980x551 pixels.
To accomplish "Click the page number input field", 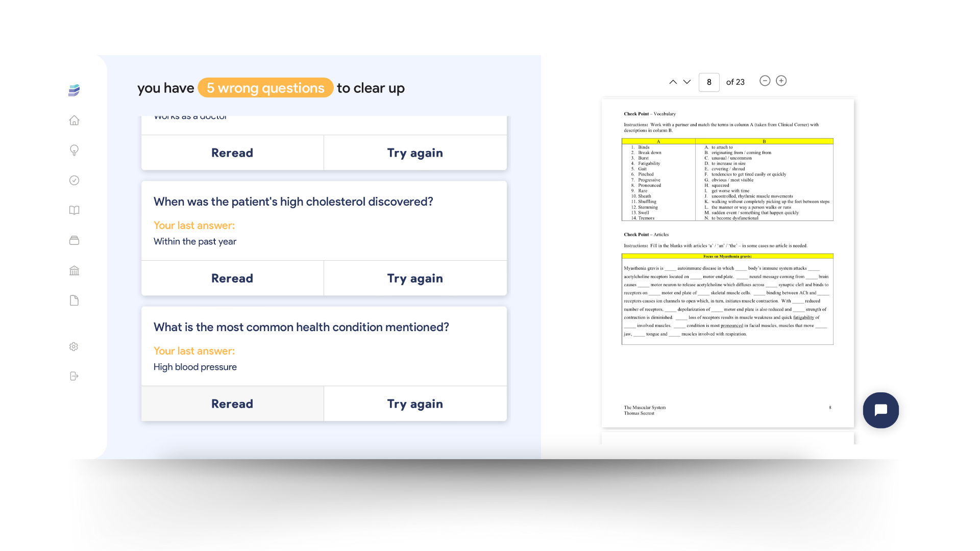I will pos(709,82).
